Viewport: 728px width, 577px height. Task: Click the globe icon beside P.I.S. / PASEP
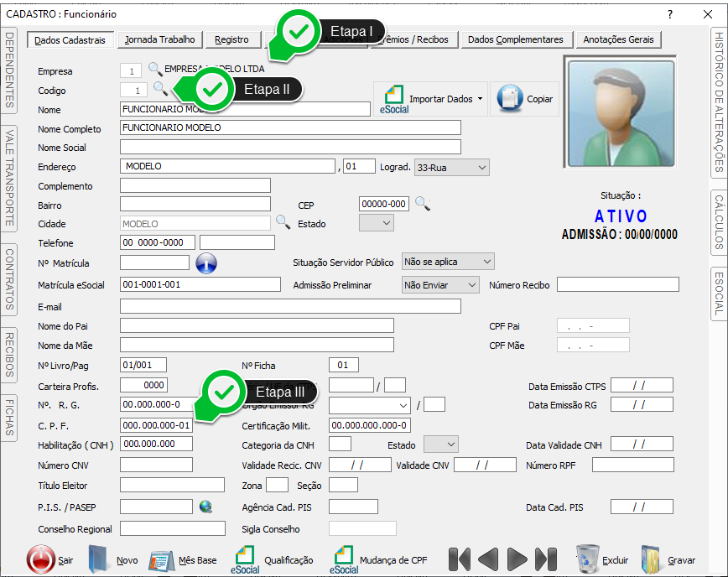tap(205, 506)
